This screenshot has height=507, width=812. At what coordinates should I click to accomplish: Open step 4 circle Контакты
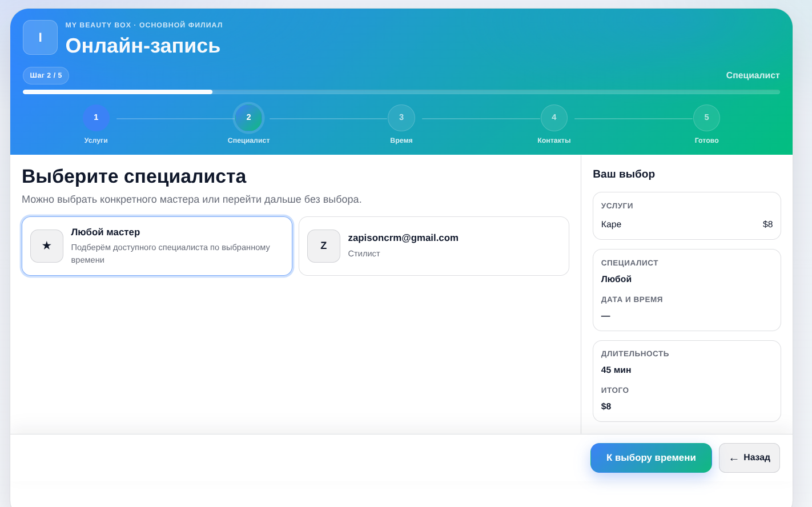(x=554, y=118)
